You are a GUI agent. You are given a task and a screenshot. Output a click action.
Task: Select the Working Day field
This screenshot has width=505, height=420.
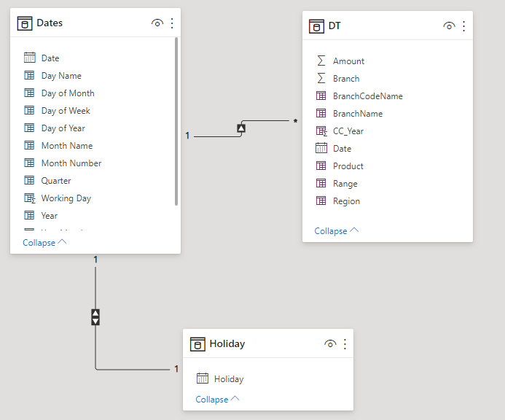click(x=66, y=198)
